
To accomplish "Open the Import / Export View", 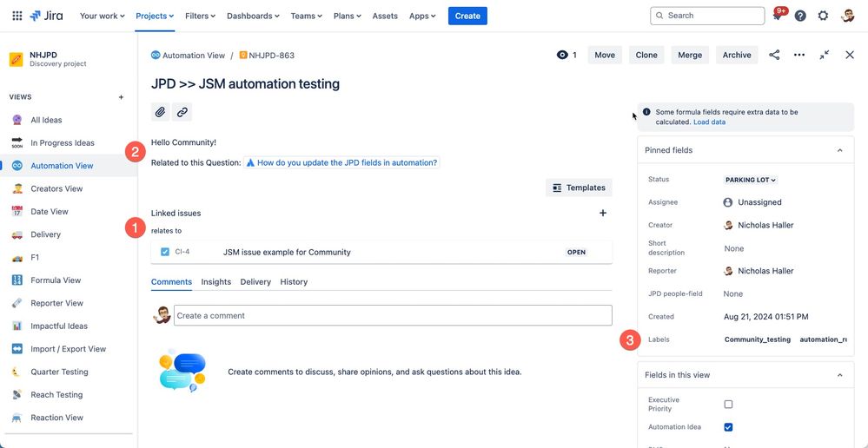I will [x=69, y=349].
